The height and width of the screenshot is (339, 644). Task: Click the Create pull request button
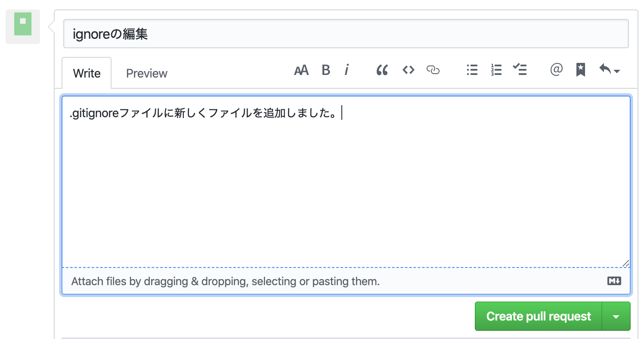538,316
